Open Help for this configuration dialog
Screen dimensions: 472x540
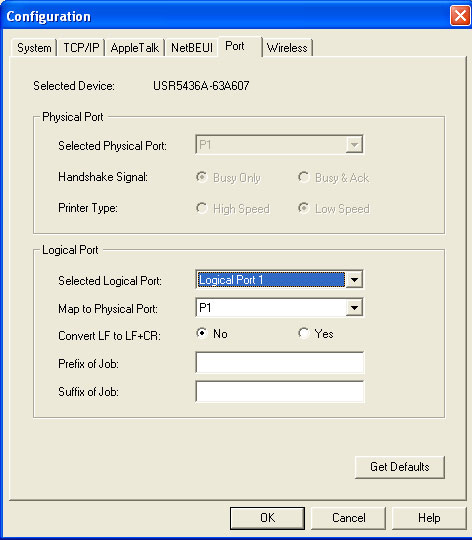pyautogui.click(x=429, y=518)
